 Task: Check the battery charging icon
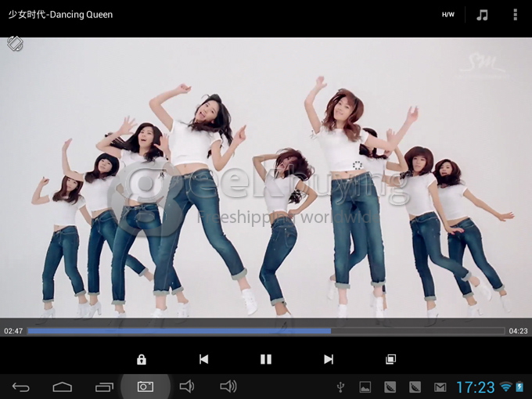coord(519,386)
